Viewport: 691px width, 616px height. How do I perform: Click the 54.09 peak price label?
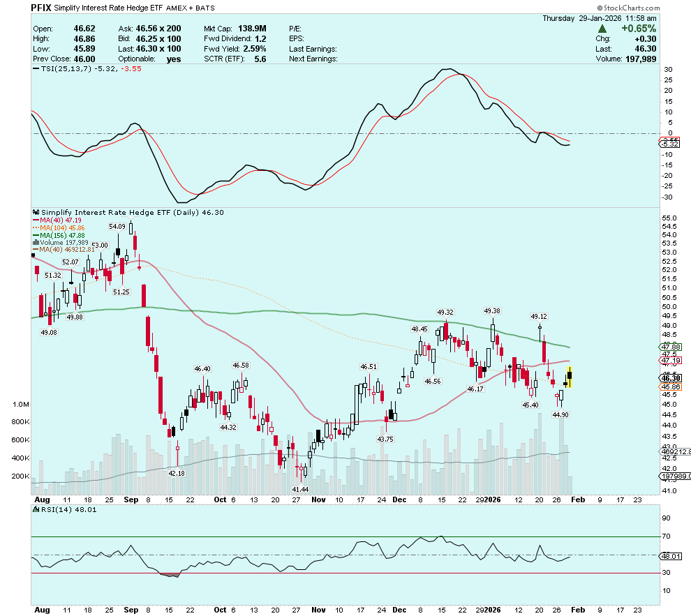[x=117, y=226]
